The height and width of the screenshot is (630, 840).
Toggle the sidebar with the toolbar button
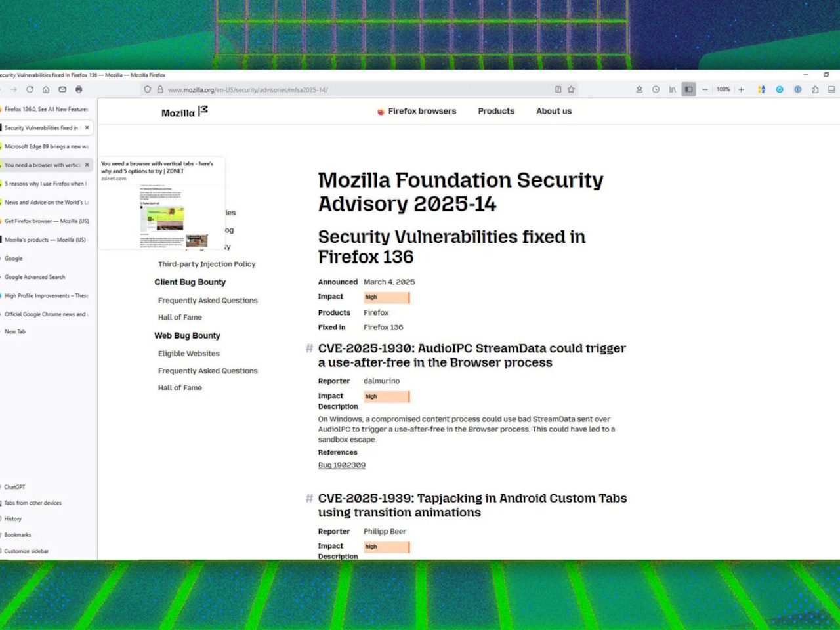click(x=688, y=89)
